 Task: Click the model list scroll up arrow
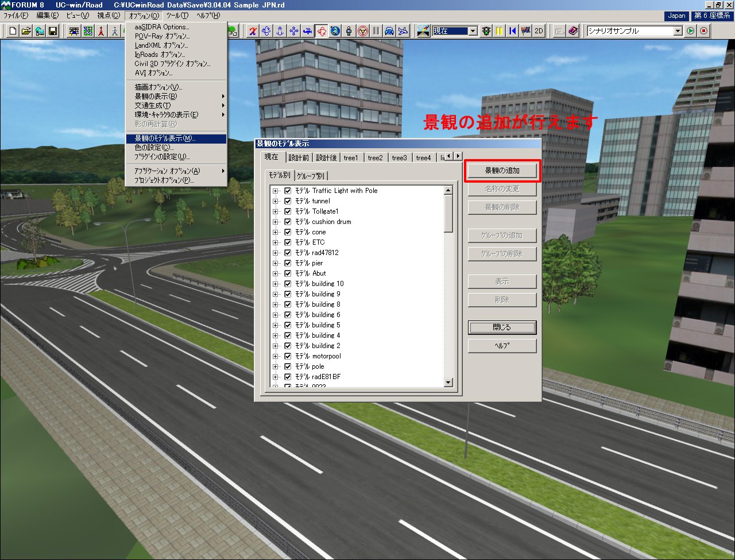click(x=448, y=190)
